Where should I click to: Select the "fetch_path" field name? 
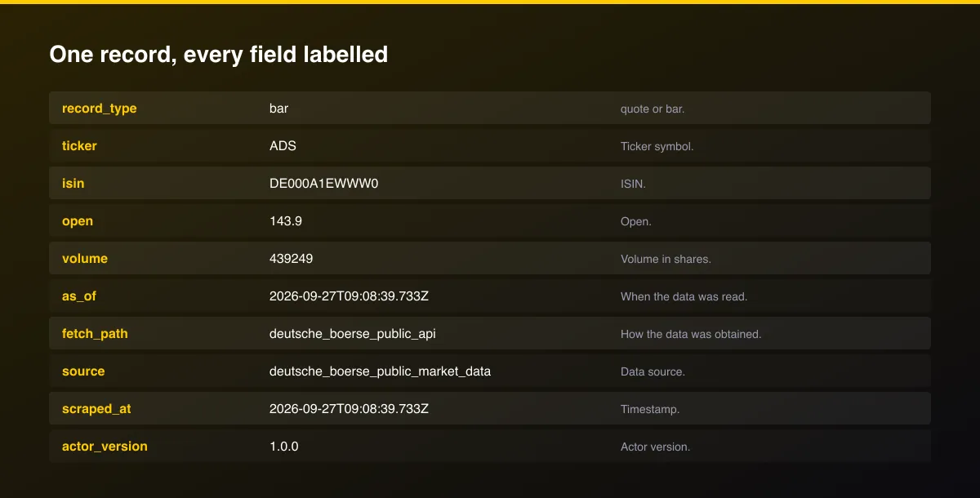pos(95,334)
